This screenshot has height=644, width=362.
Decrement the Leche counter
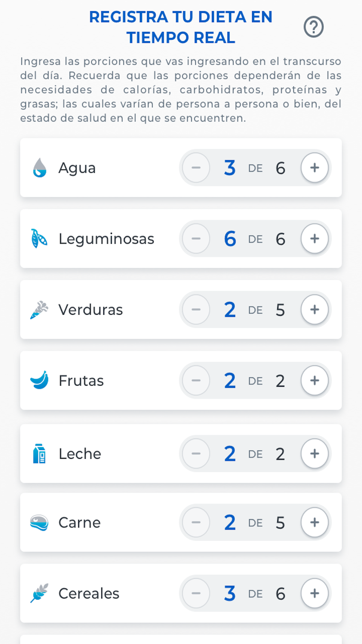pos(196,453)
